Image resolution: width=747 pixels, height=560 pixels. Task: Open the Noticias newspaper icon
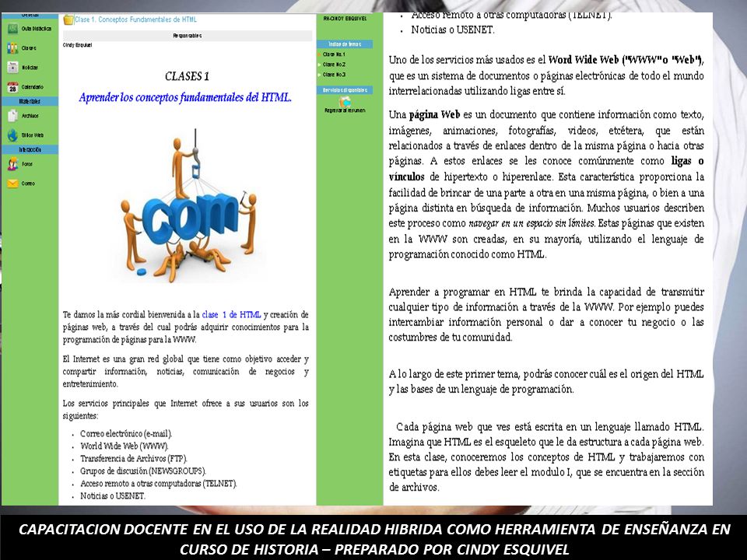[13, 68]
